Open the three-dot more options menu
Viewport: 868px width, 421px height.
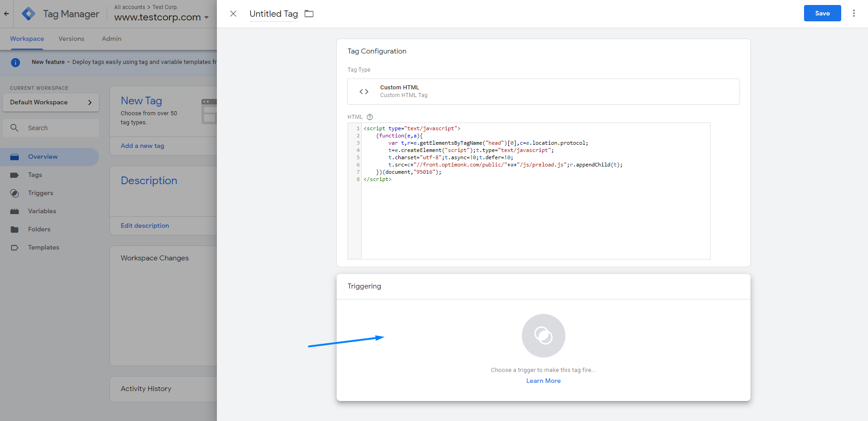854,13
